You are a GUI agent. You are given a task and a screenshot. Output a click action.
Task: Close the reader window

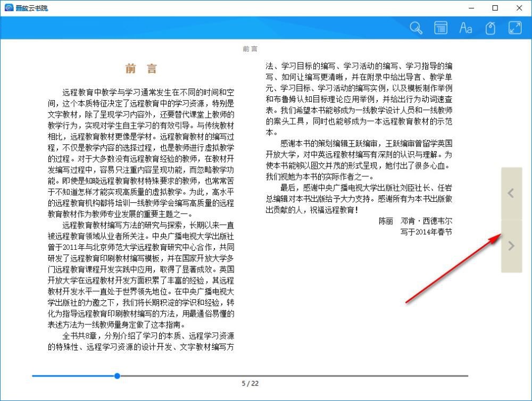pos(519,8)
